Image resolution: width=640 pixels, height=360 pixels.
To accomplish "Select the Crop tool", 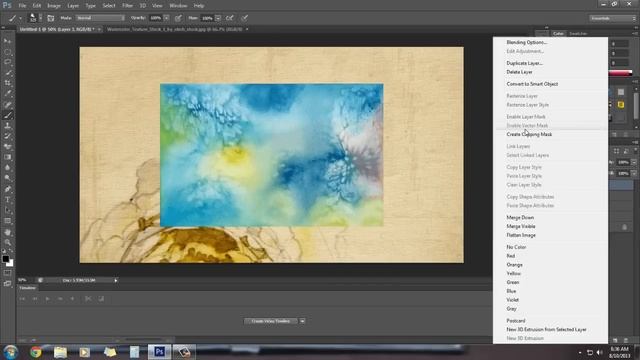I will coord(7,83).
